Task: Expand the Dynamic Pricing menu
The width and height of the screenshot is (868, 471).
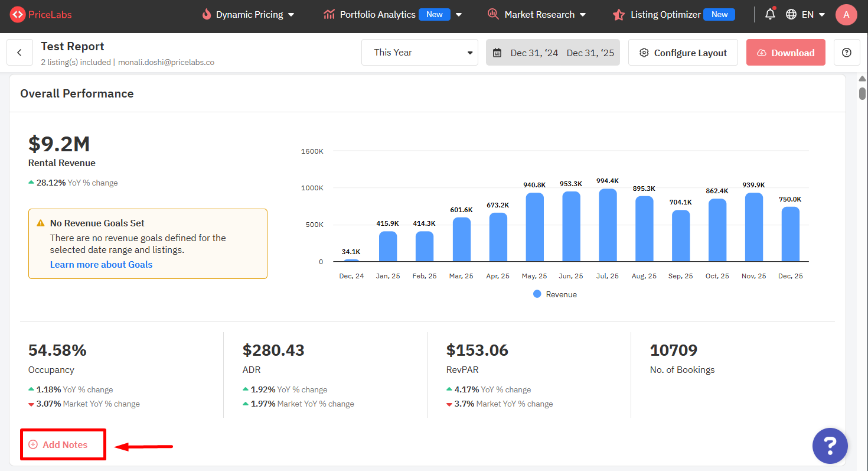Action: pyautogui.click(x=248, y=15)
